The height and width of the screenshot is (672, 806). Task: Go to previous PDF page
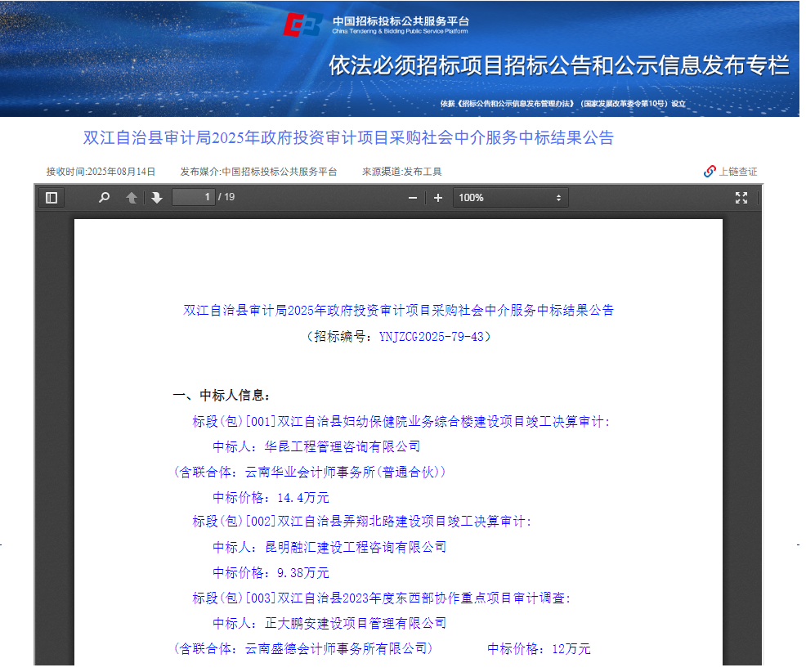click(x=131, y=198)
